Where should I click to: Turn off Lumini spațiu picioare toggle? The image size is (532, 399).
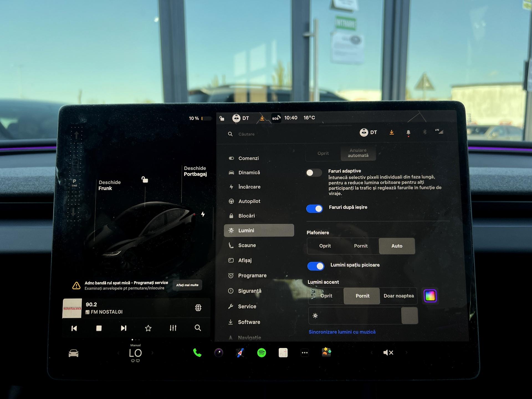(x=316, y=266)
